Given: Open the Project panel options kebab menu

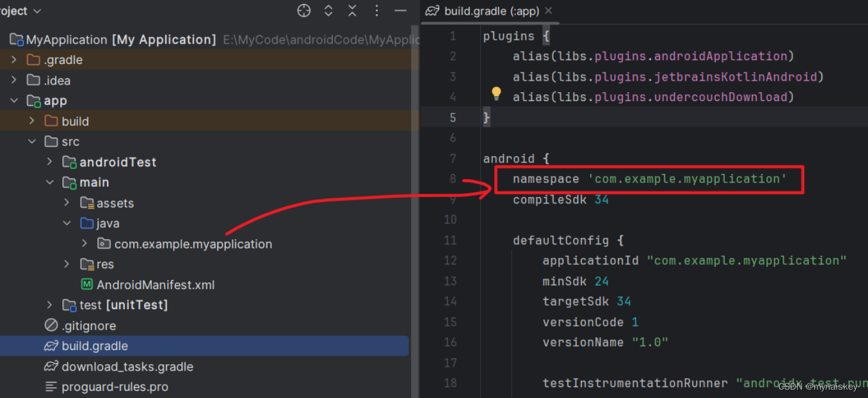Looking at the screenshot, I should (376, 11).
